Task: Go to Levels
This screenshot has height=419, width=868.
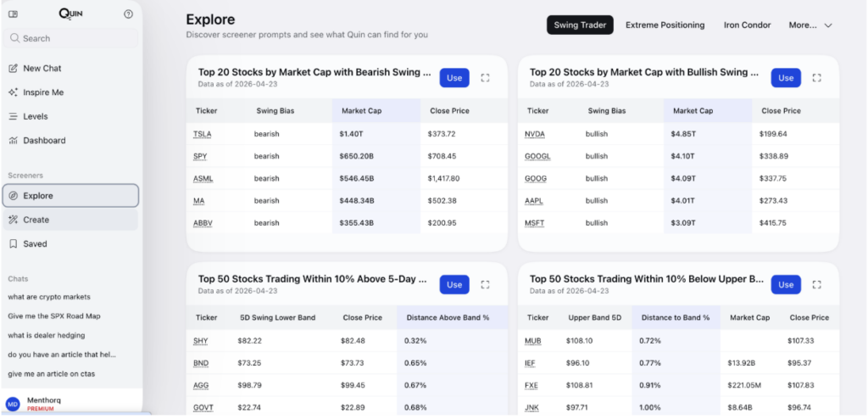Action: pos(70,116)
